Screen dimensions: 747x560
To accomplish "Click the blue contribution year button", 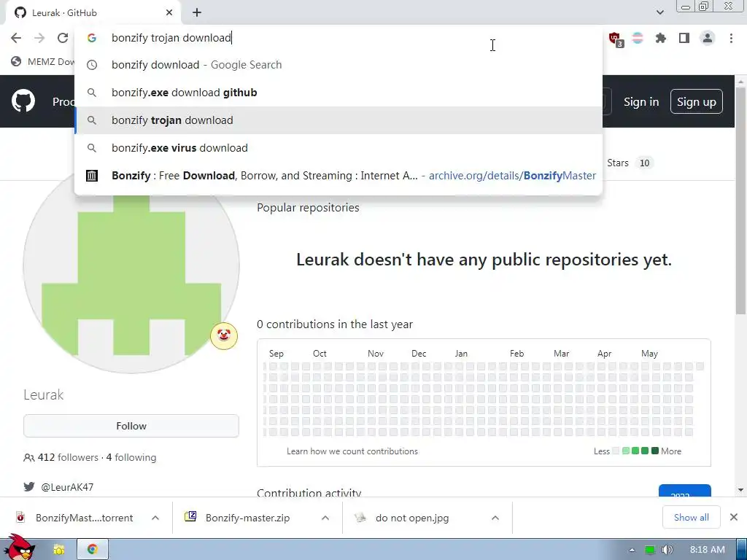I will coord(684,491).
